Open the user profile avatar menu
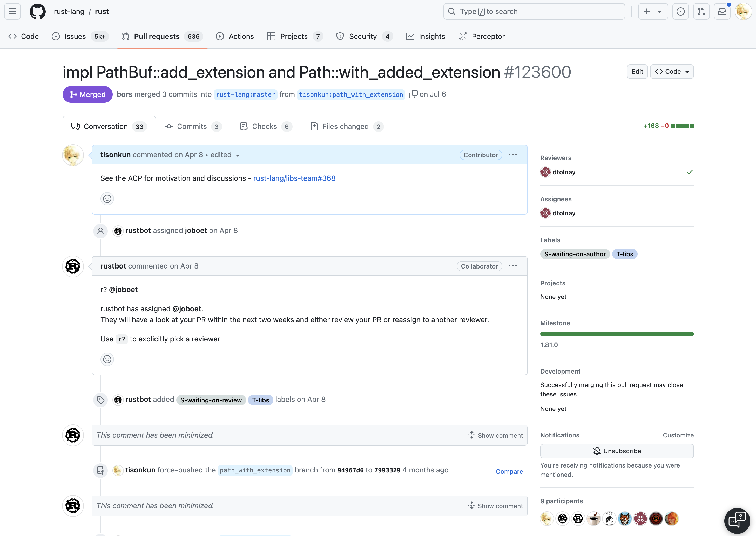Viewport: 756px width, 536px height. click(743, 12)
